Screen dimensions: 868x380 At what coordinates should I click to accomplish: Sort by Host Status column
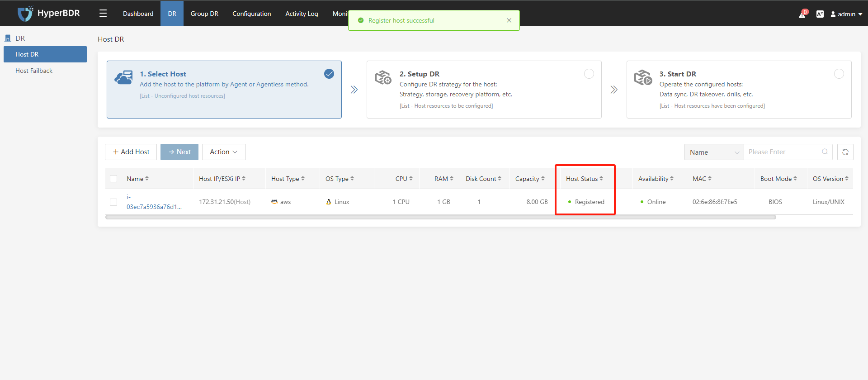(x=601, y=179)
